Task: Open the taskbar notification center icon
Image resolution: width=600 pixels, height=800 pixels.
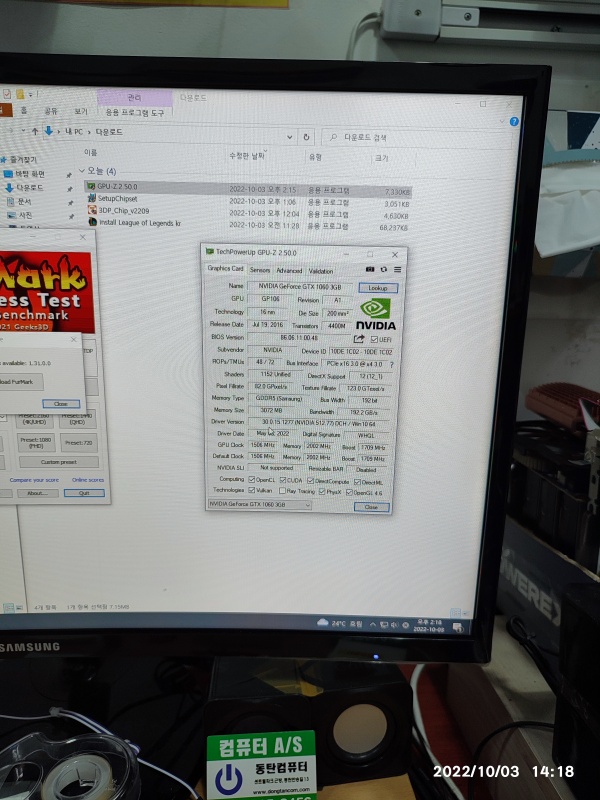Action: (458, 627)
